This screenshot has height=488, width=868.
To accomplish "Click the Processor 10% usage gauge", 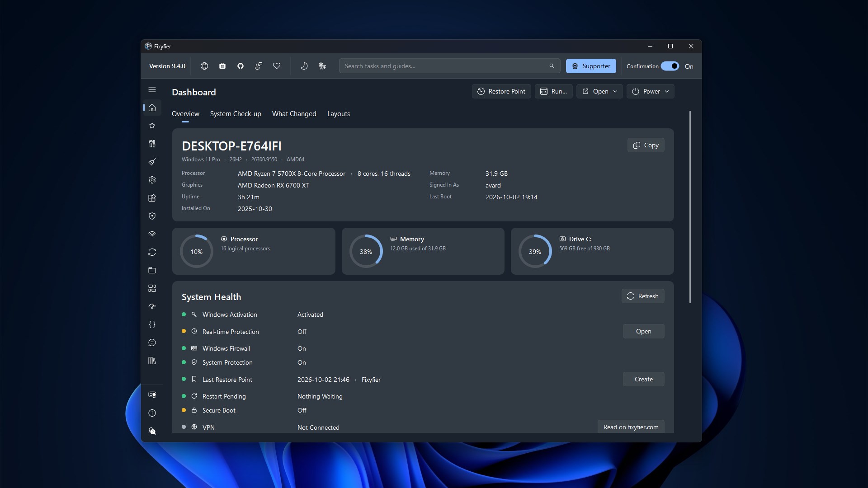I will (x=197, y=251).
